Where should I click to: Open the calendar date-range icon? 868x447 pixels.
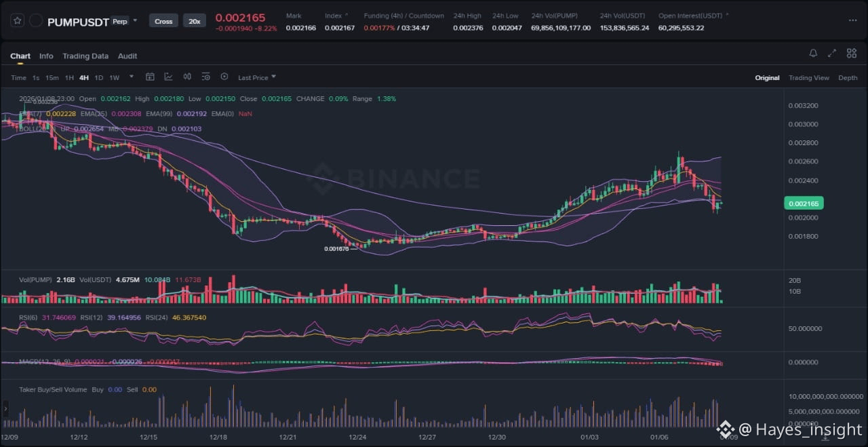150,77
